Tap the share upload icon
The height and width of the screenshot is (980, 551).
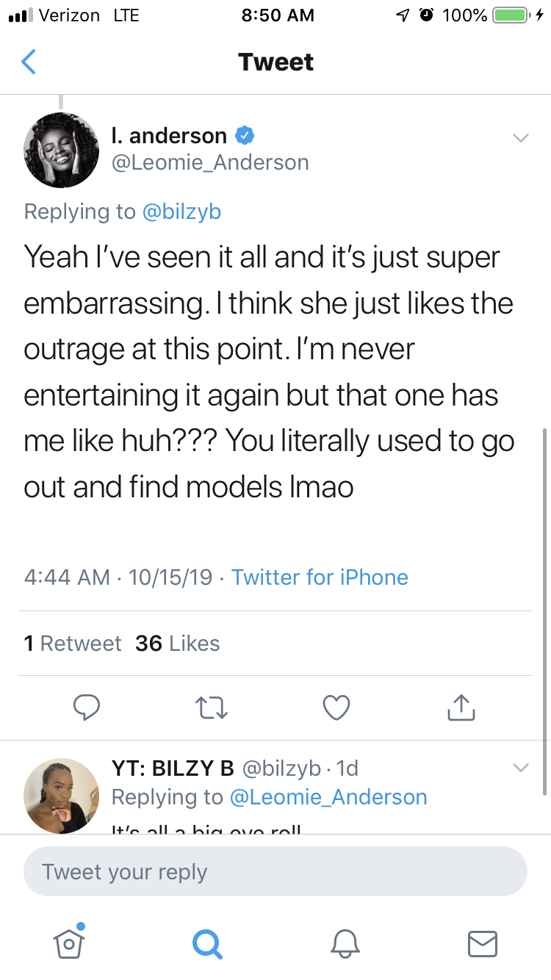[x=461, y=707]
